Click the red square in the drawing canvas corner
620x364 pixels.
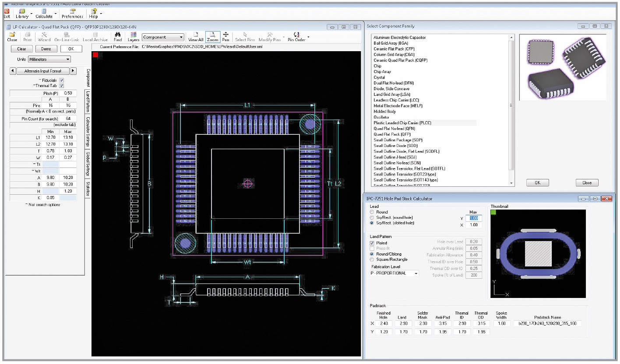[x=95, y=55]
